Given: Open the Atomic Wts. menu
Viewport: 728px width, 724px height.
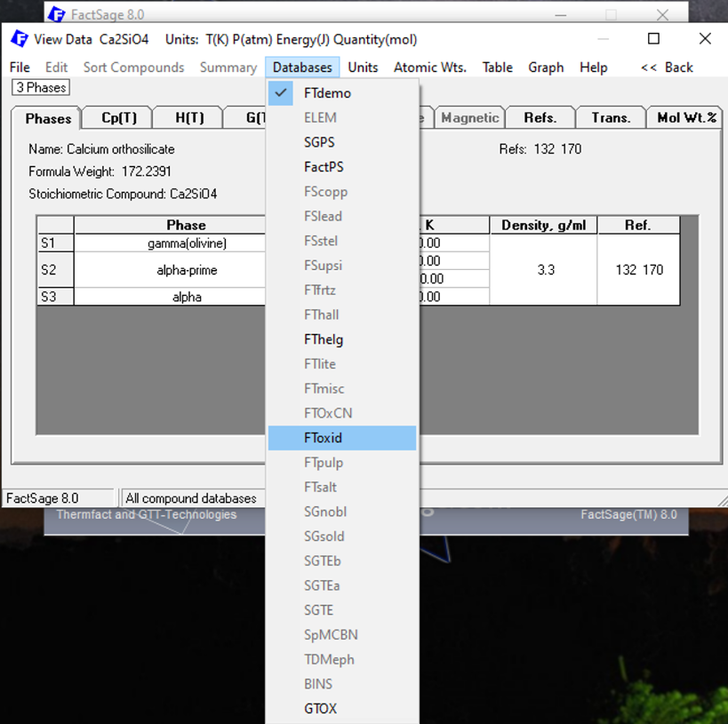Looking at the screenshot, I should tap(430, 68).
